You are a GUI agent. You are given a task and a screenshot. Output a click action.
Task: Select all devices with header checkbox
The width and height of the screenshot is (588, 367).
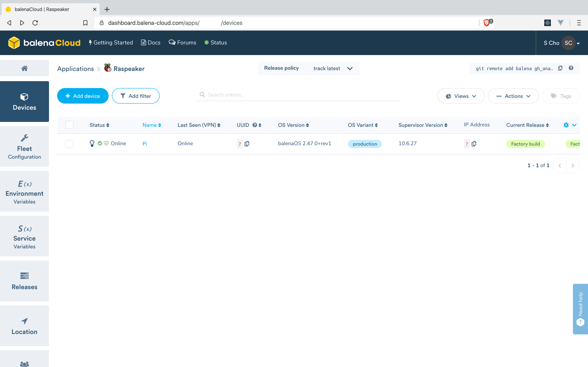(x=69, y=125)
